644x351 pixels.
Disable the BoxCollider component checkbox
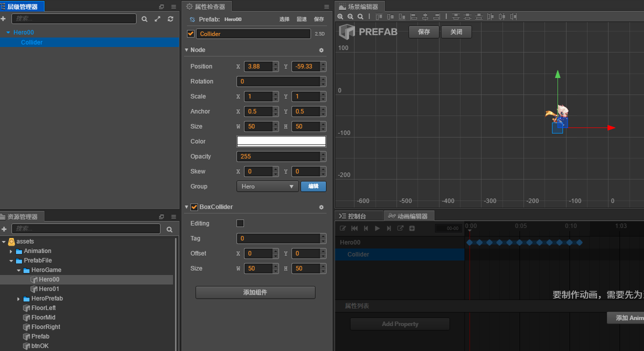click(194, 207)
